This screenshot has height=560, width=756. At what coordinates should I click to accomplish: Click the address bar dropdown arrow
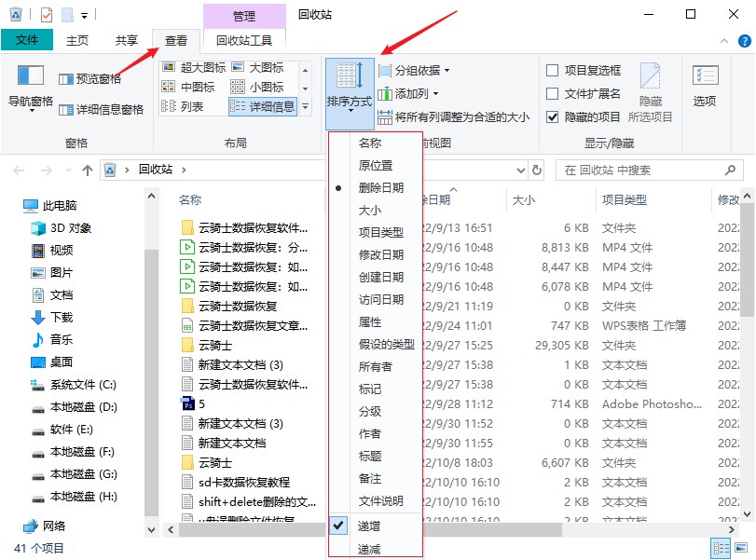click(x=522, y=170)
